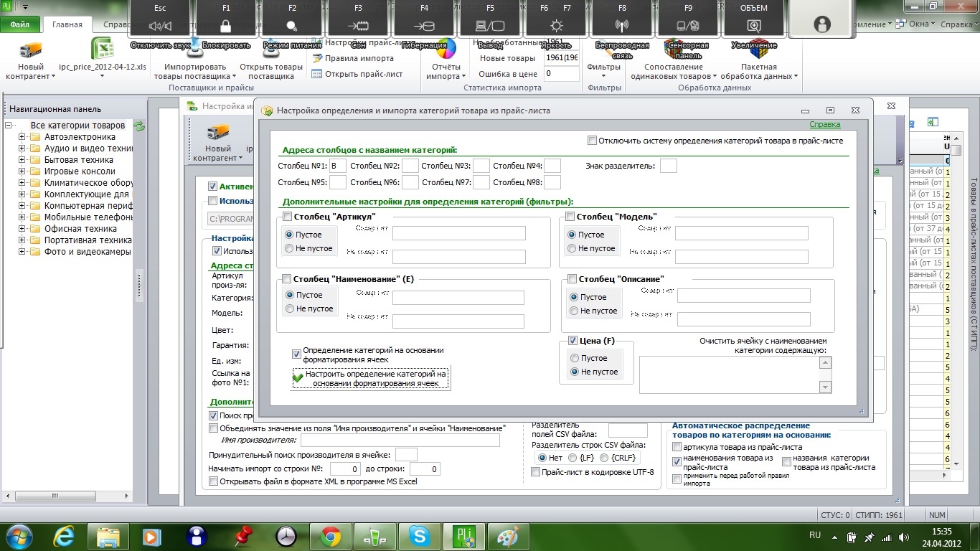Open the ipc_price_2012-04-12.xls Excel file icon

[x=103, y=50]
